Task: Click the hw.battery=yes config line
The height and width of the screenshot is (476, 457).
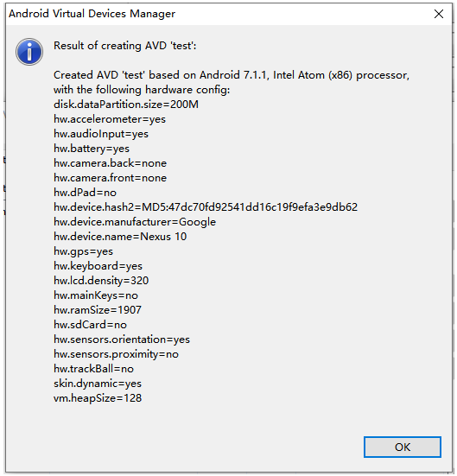Action: (92, 149)
